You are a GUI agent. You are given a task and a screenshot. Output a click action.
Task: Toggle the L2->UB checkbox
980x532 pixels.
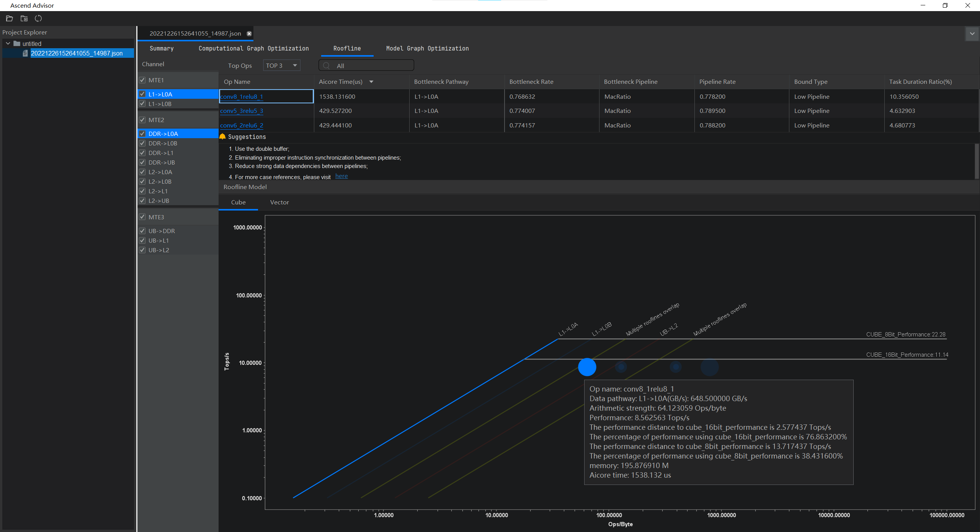click(x=142, y=201)
